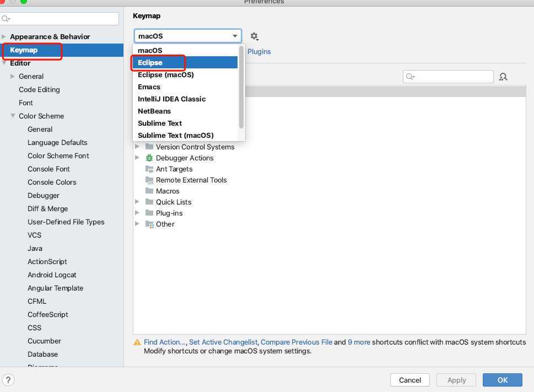The width and height of the screenshot is (534, 392).
Task: Select the Macros actions row
Action: pos(330,191)
